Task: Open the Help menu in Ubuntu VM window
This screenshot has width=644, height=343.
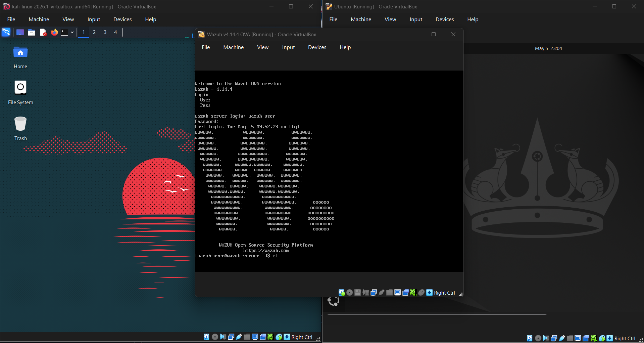Action: 473,19
